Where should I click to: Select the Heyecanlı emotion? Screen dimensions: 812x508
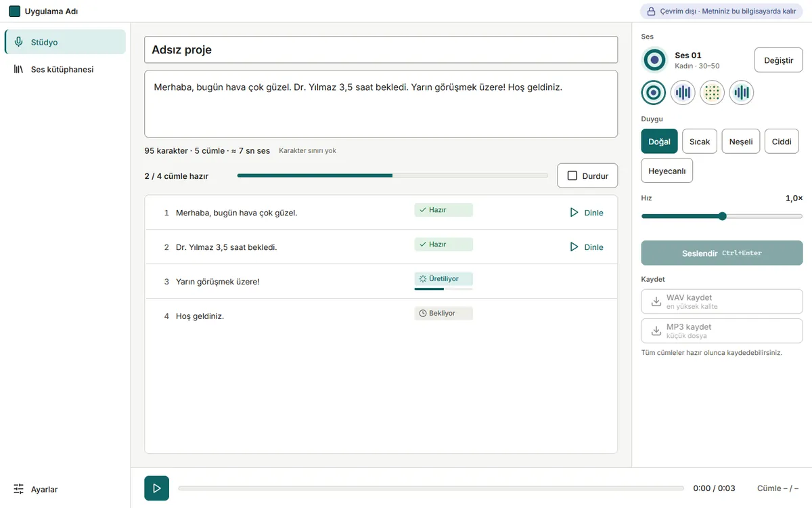pos(667,171)
